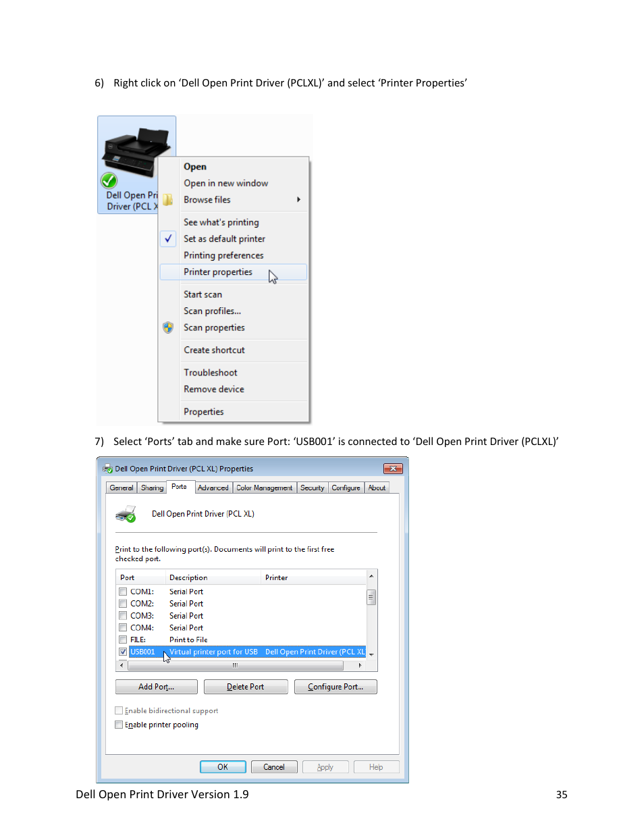Uncheck the USB001 port checkbox
Image resolution: width=644 pixels, height=834 pixels.
(123, 652)
